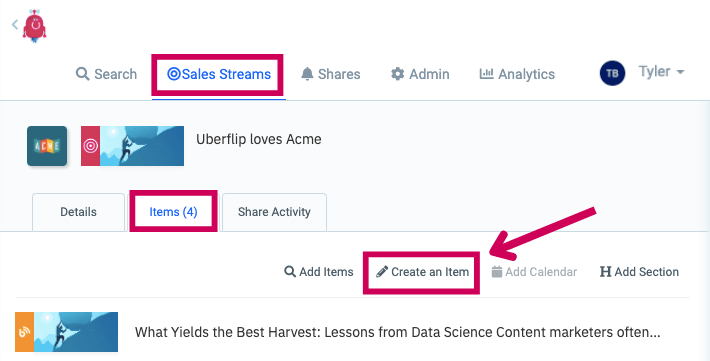Click the Add Items magnifier icon
This screenshot has height=361, width=710.
(290, 272)
